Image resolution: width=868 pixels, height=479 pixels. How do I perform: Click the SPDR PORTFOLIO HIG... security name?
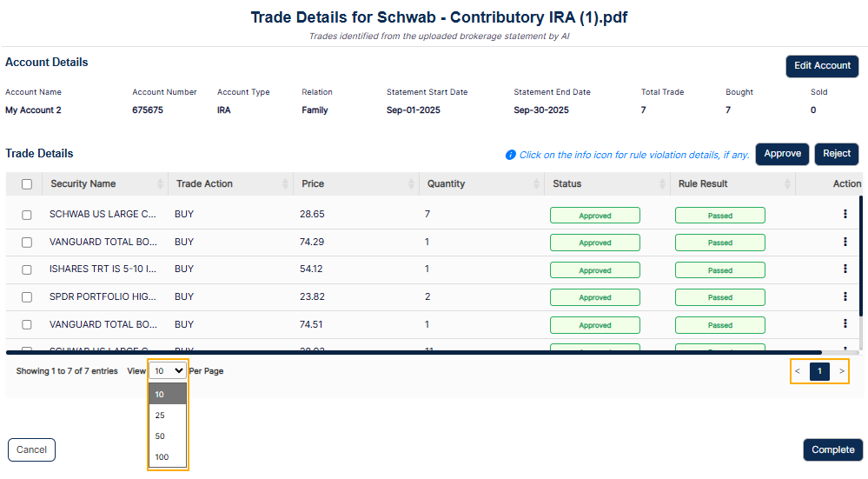click(103, 296)
